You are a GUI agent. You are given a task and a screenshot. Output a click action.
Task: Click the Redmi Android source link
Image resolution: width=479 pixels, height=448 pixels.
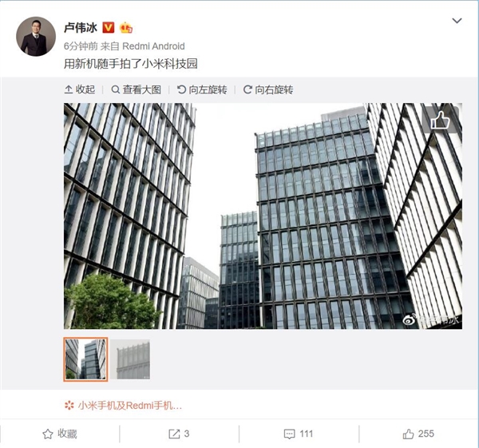tap(153, 46)
